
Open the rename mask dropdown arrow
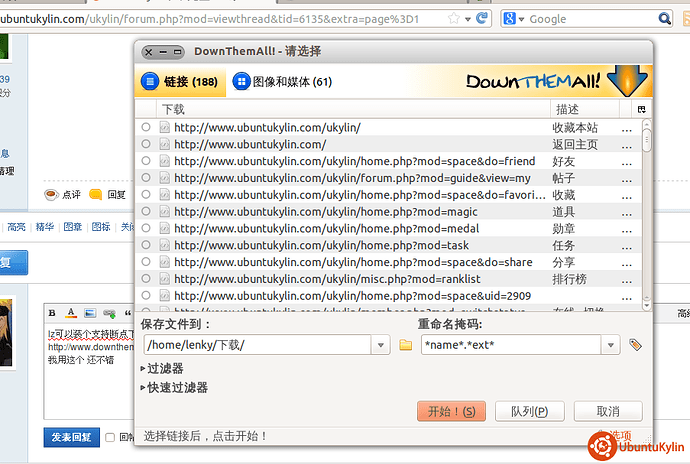610,345
